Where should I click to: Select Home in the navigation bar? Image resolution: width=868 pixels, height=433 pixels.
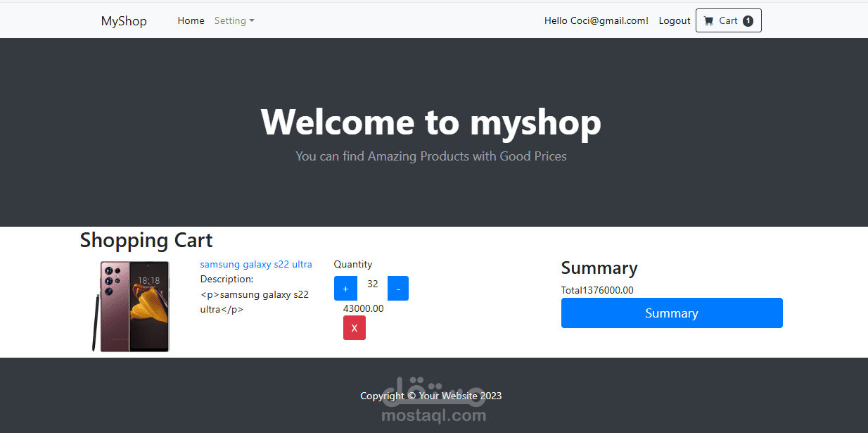(x=191, y=20)
